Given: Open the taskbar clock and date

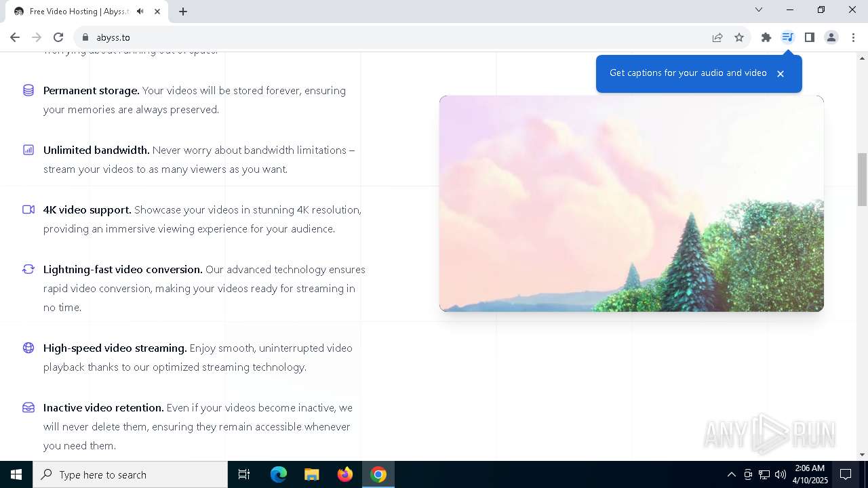Looking at the screenshot, I should 810,474.
